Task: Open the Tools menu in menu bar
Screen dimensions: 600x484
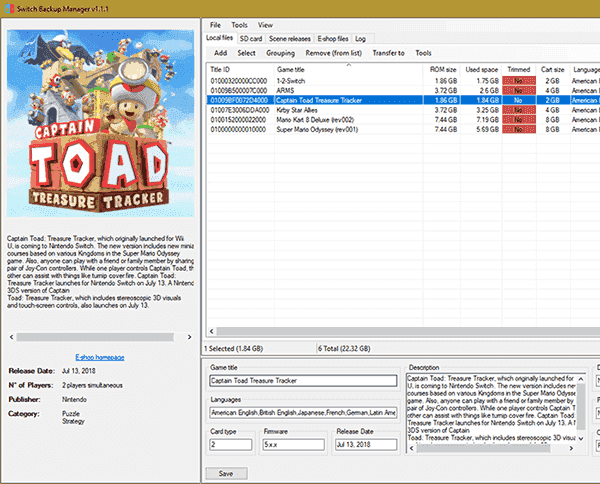Action: [239, 25]
